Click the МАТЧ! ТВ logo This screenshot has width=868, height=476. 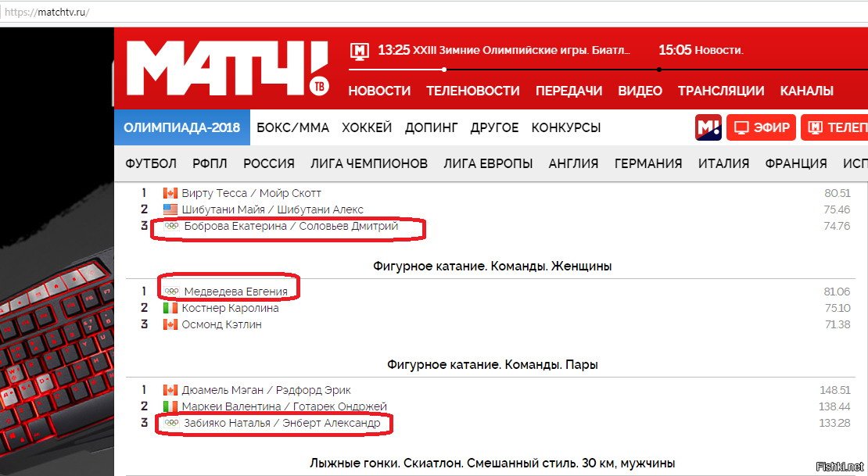coord(228,69)
